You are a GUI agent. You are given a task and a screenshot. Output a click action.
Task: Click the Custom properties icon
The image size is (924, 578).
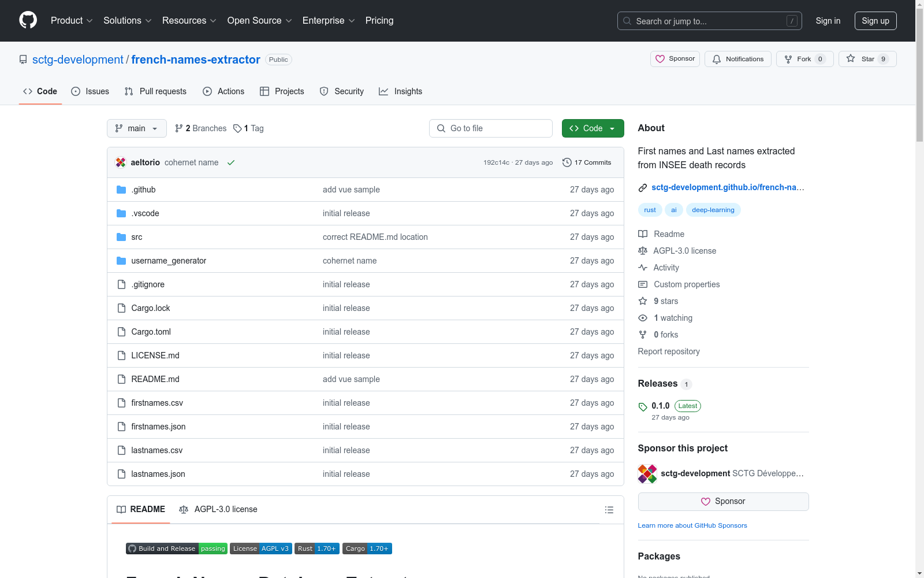(643, 284)
